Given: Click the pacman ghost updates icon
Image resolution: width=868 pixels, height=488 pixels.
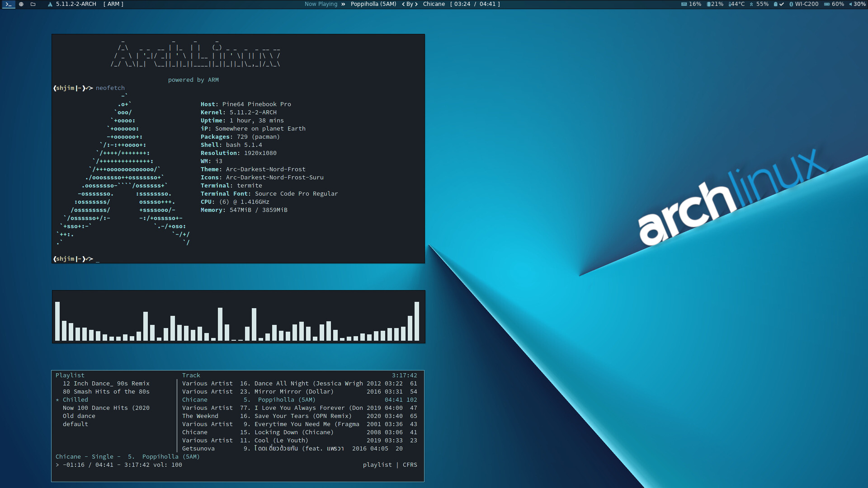Looking at the screenshot, I should (x=775, y=4).
